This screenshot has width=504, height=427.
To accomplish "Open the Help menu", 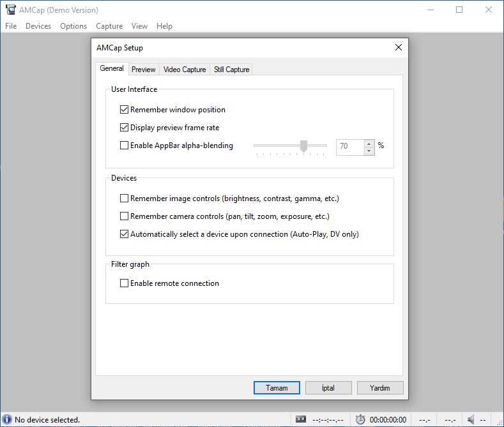I will [164, 26].
